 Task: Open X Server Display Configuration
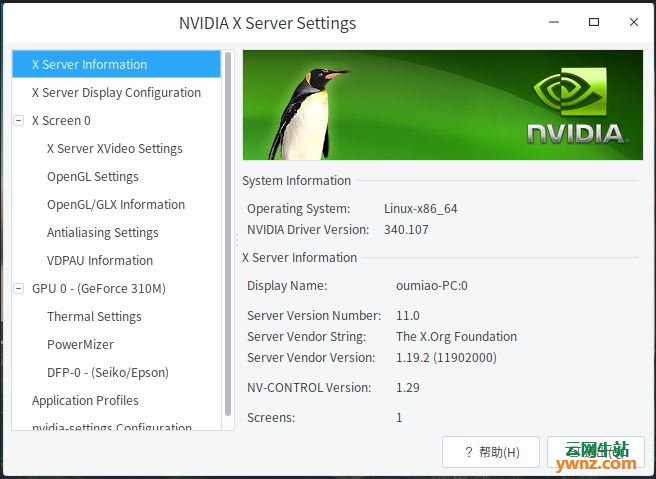[x=116, y=92]
